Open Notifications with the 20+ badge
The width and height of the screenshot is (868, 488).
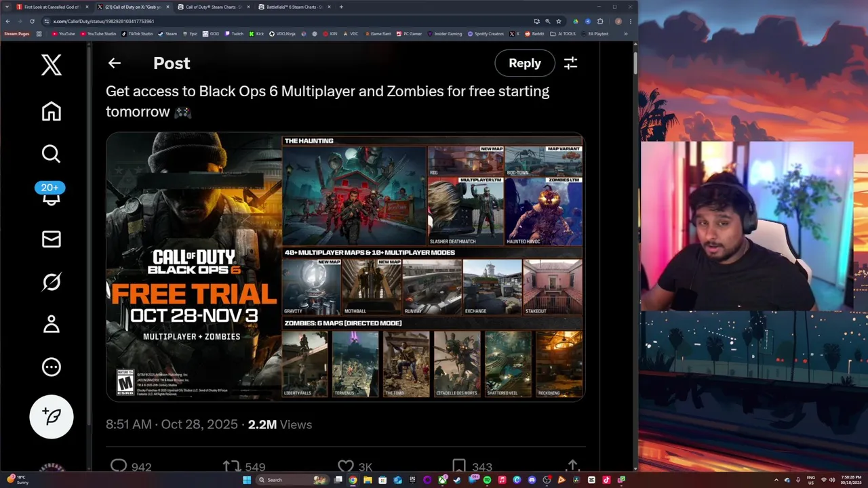point(50,194)
